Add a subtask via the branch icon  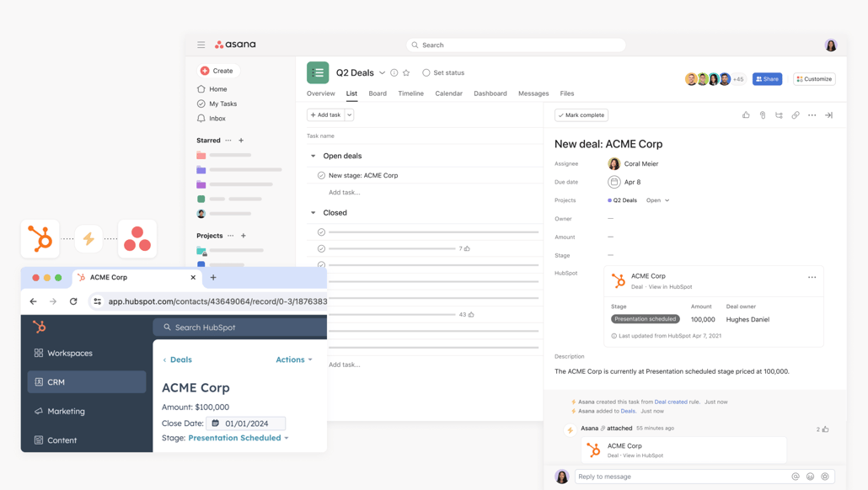779,115
